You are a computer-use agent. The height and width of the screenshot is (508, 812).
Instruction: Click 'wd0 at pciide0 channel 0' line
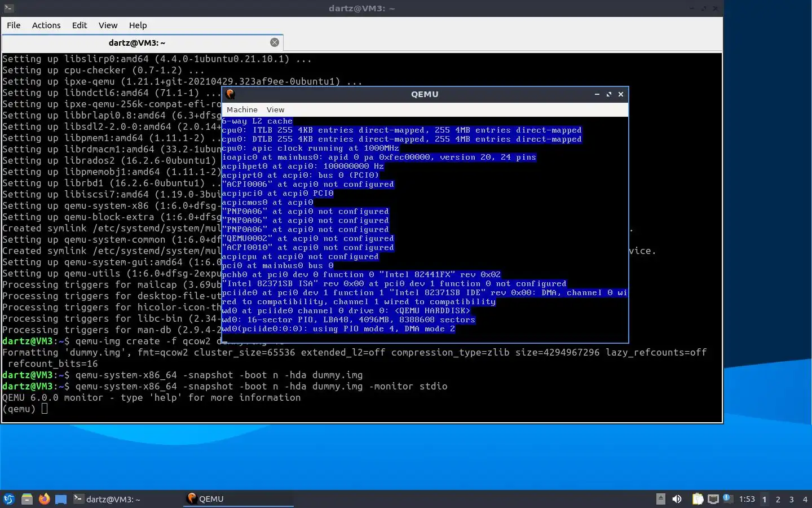[x=346, y=310]
